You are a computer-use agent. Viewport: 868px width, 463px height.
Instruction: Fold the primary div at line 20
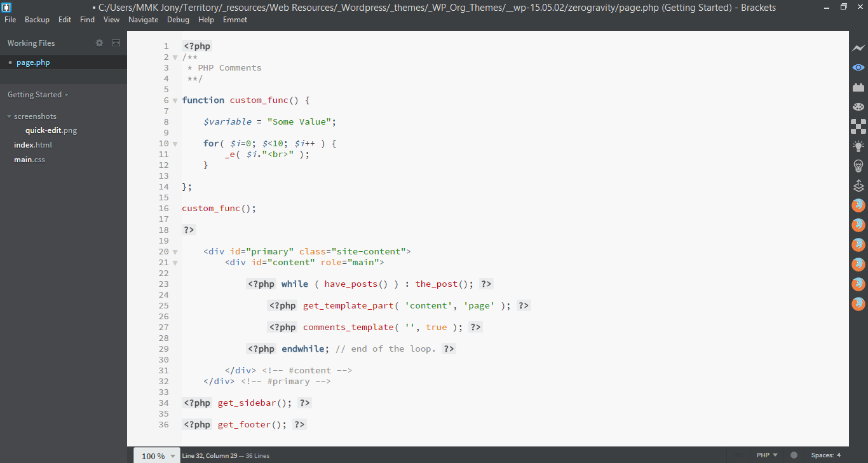[x=175, y=252]
